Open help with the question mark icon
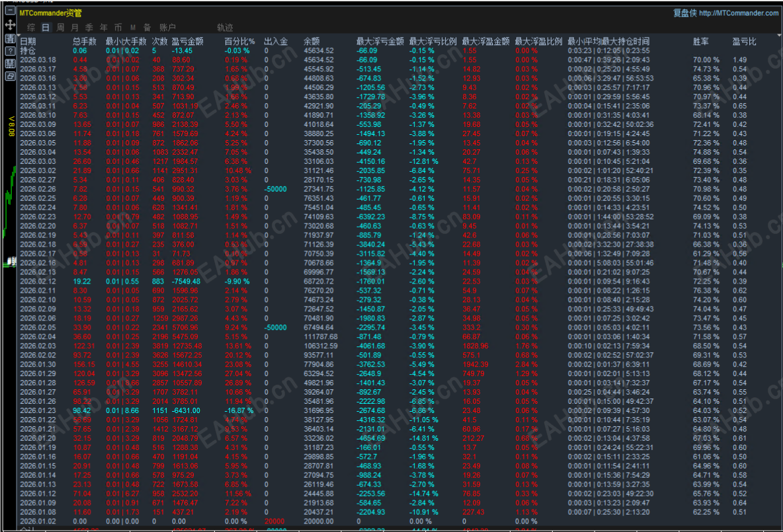Viewport: 783px width, 532px height. pyautogui.click(x=10, y=51)
